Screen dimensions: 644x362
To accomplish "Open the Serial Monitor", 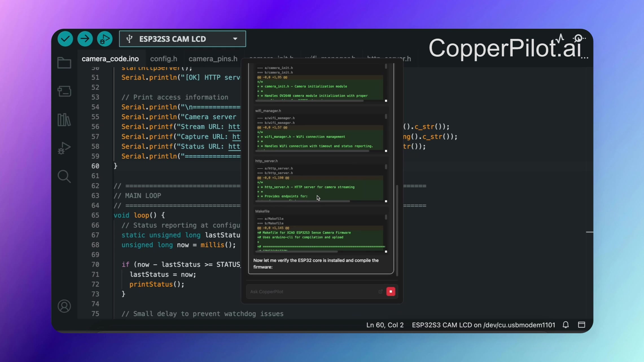I will 579,39.
